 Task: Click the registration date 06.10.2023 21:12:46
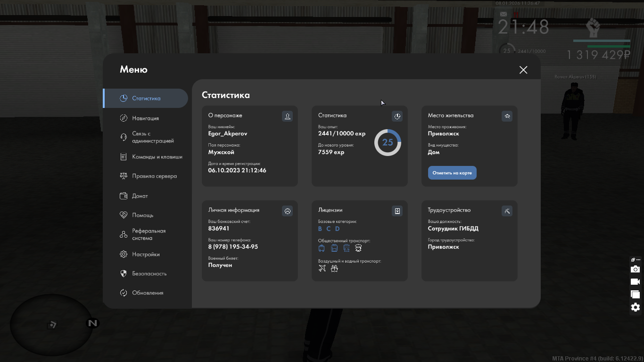tap(237, 170)
